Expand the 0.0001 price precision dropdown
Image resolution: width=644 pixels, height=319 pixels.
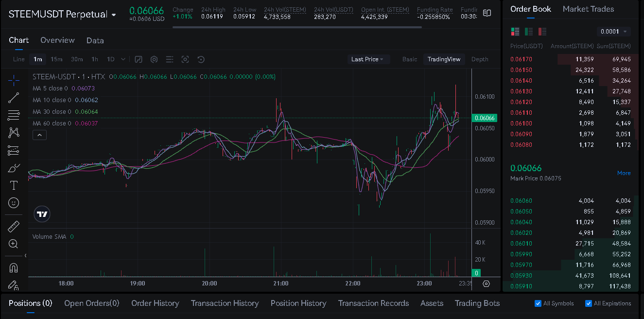point(613,32)
